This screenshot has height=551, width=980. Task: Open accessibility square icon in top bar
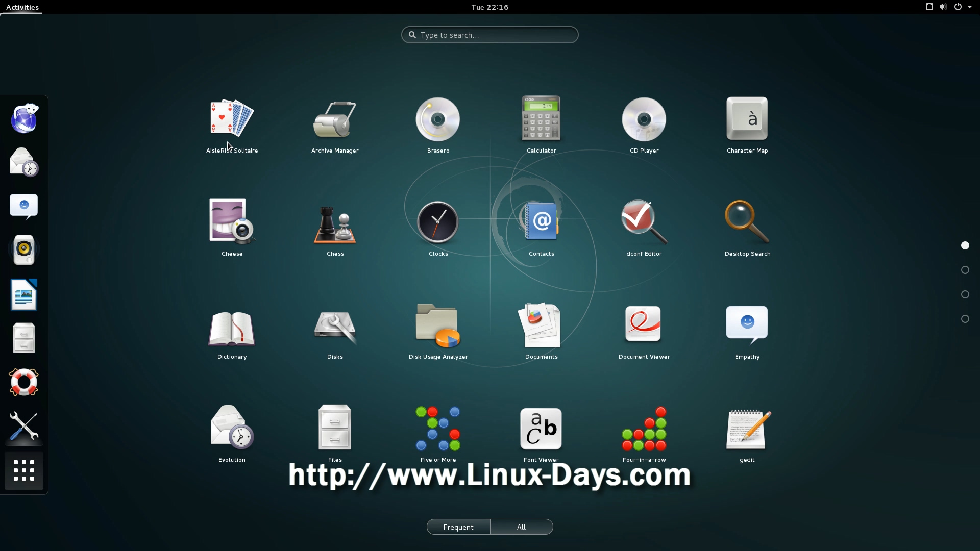coord(929,7)
